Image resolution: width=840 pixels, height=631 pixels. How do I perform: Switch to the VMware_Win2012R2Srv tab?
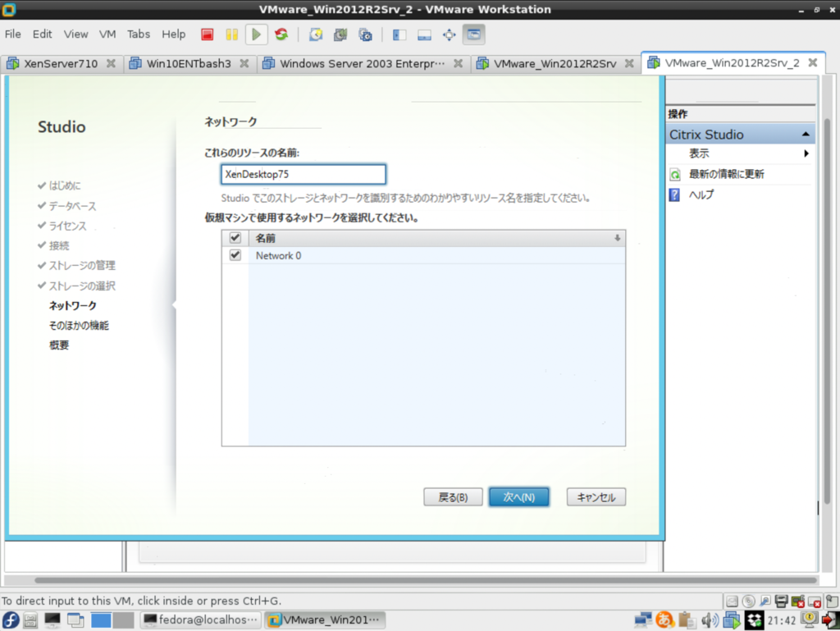tap(555, 64)
